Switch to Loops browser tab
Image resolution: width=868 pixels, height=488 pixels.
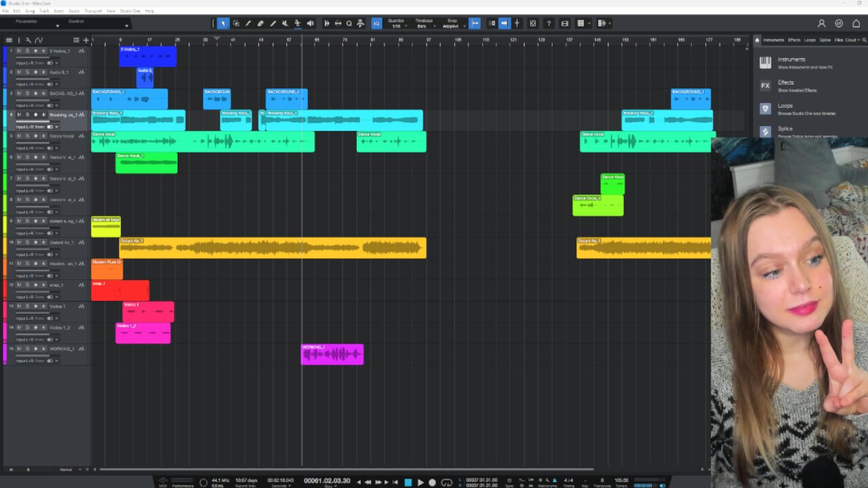[810, 40]
